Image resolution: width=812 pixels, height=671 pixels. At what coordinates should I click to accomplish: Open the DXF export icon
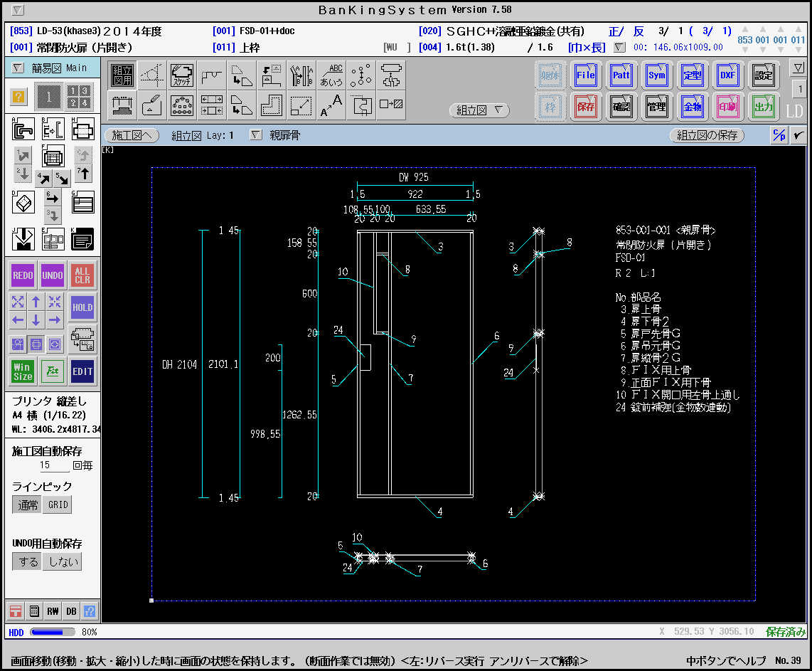[x=727, y=75]
